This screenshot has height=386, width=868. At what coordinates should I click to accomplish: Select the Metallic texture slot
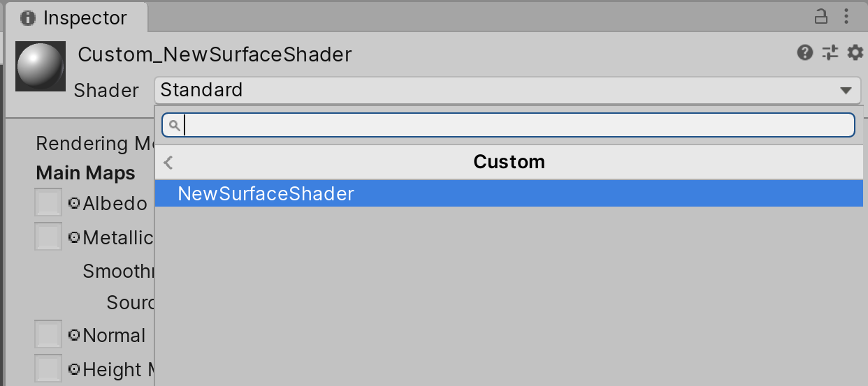coord(48,238)
